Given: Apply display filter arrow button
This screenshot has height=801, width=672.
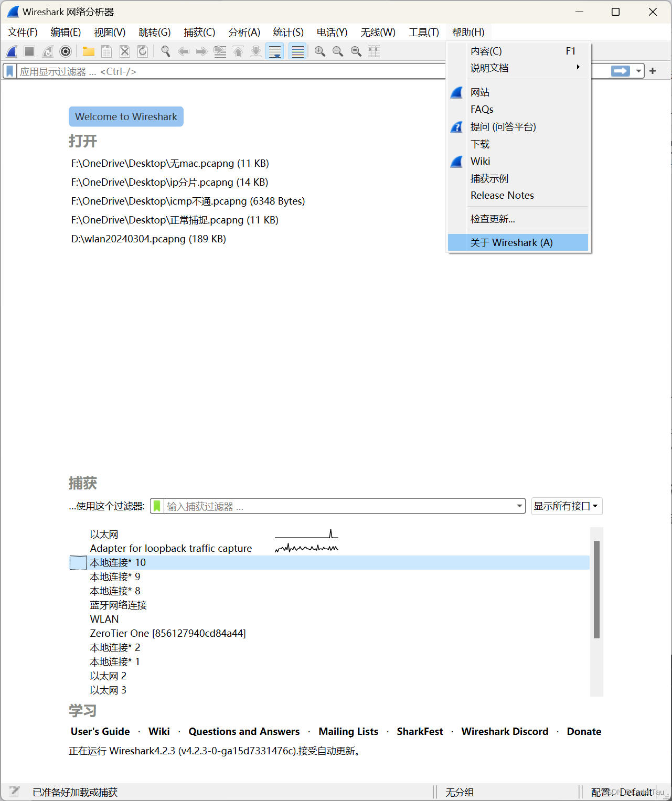Looking at the screenshot, I should 621,71.
